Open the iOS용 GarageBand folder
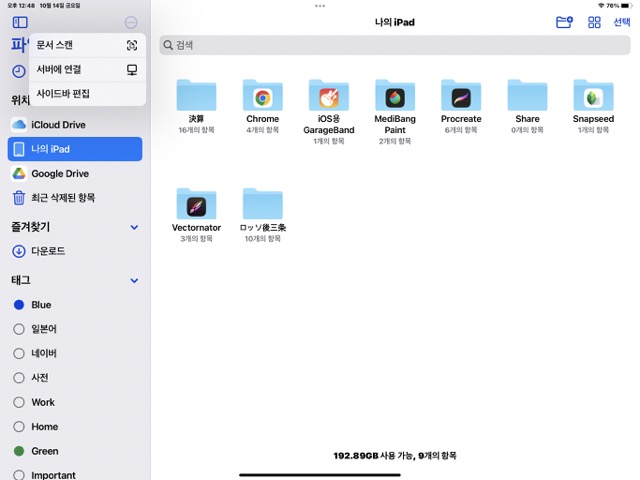 coord(329,112)
